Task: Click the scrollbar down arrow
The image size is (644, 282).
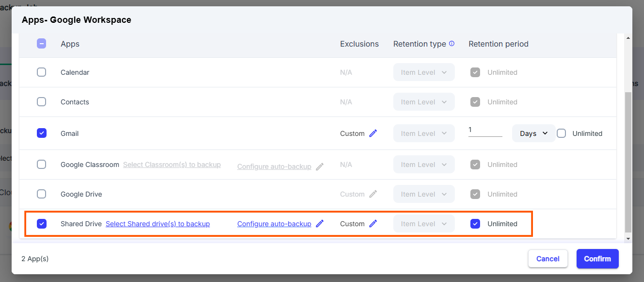Action: [628, 238]
